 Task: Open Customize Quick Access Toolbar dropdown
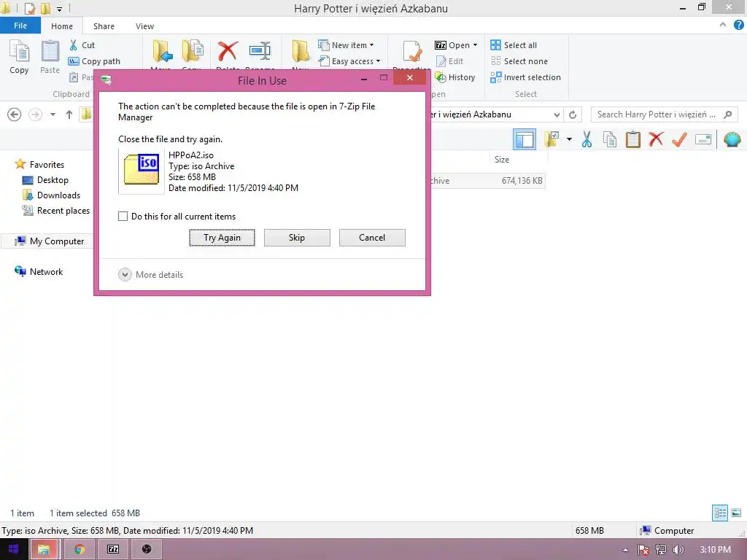(x=60, y=9)
